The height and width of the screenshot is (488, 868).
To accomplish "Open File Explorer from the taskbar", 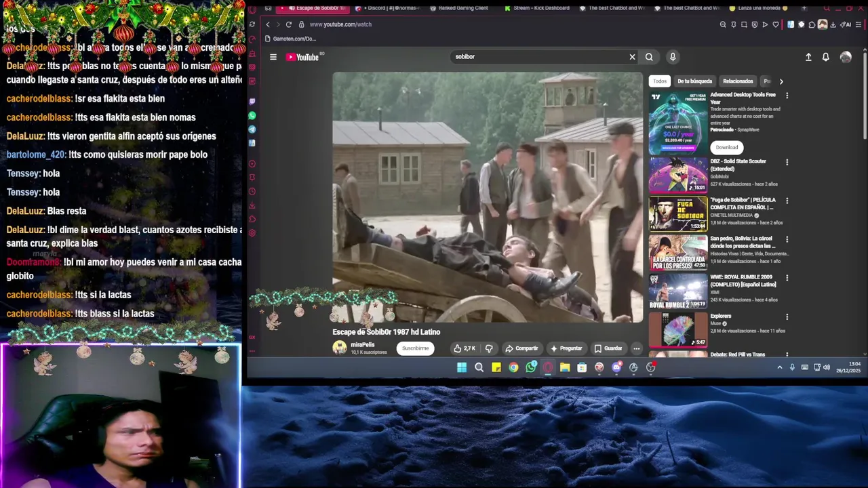I will (565, 367).
